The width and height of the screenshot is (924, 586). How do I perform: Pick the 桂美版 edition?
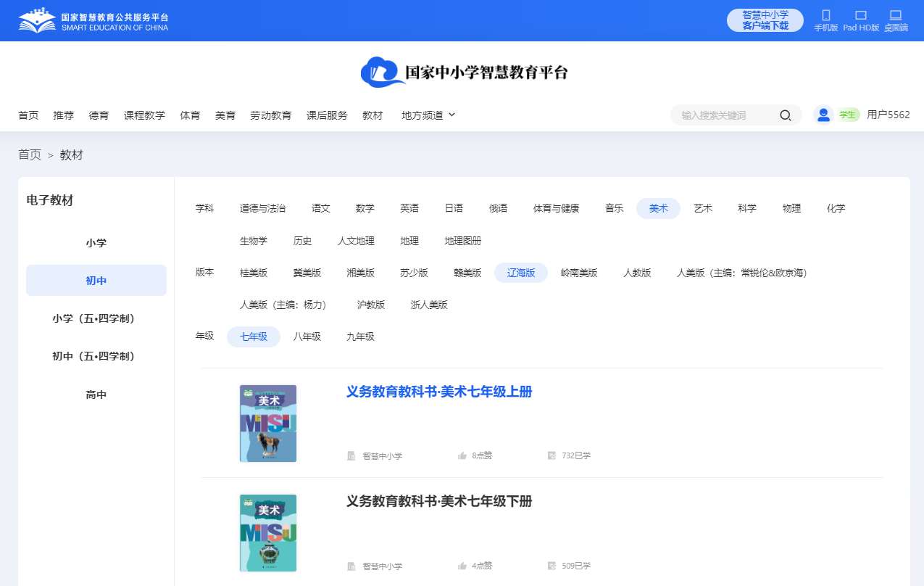coord(254,273)
